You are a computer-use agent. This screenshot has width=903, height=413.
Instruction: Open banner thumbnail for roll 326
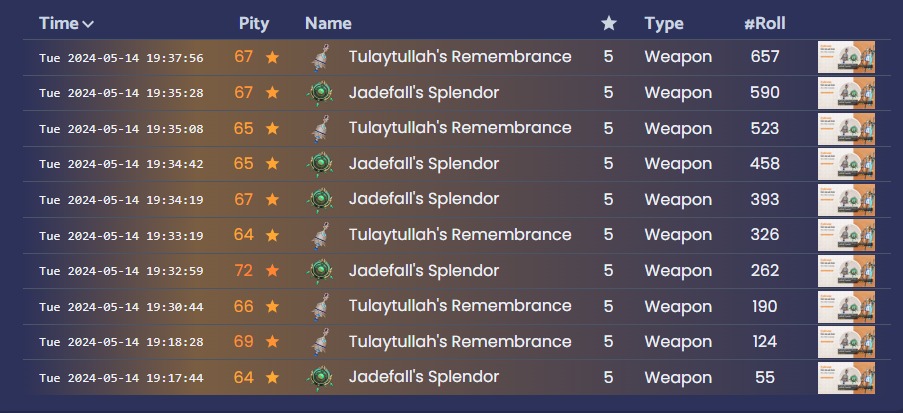pos(846,235)
